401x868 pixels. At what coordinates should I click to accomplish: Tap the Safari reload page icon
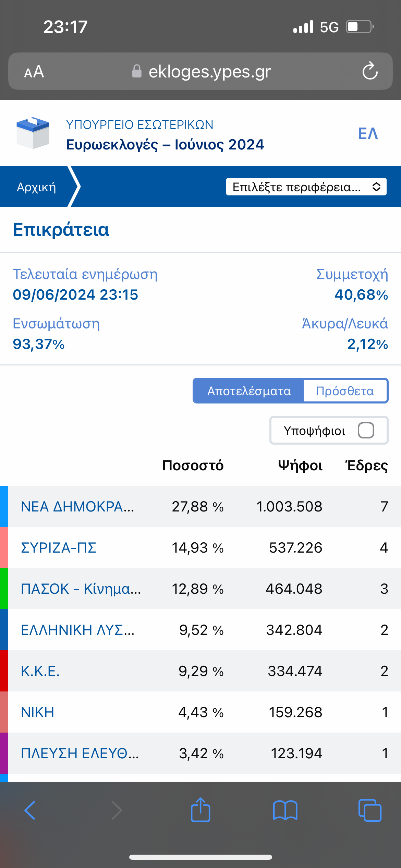(x=370, y=71)
